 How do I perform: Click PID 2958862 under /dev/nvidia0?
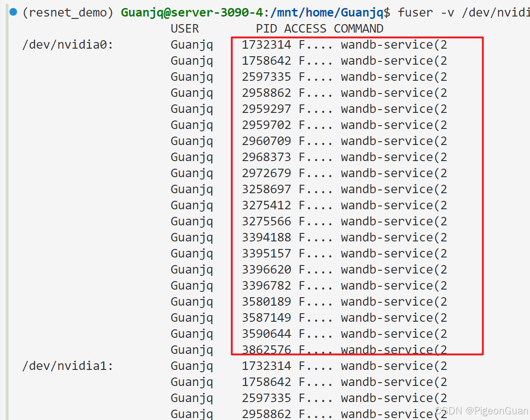266,93
